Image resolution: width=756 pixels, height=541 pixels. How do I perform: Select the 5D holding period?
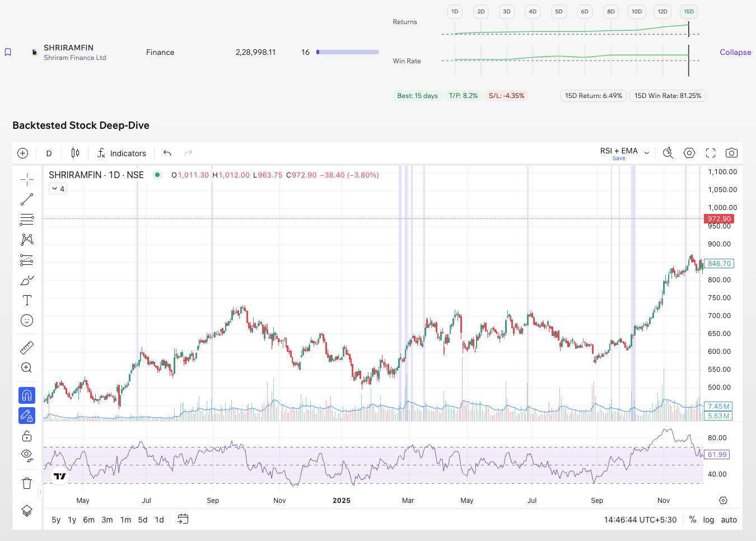click(x=559, y=12)
